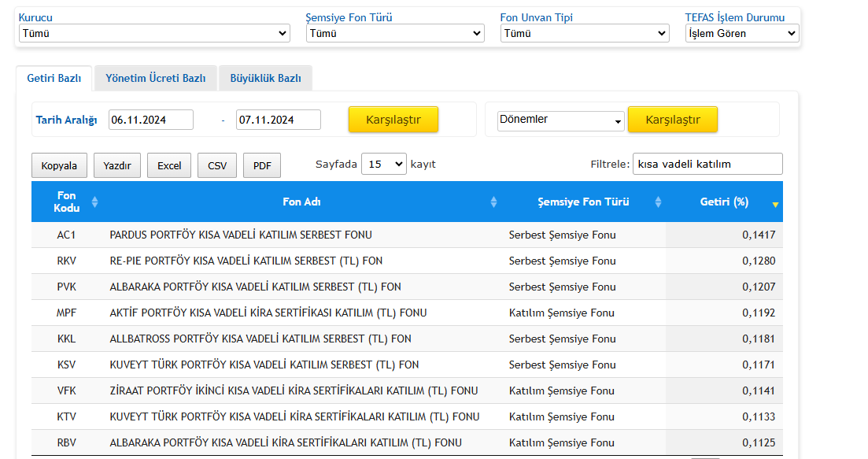This screenshot has width=868, height=459.
Task: Select ZİRAAT PORTFÖY İKİNCİ KISA VADELİ fund name
Action: (x=294, y=391)
